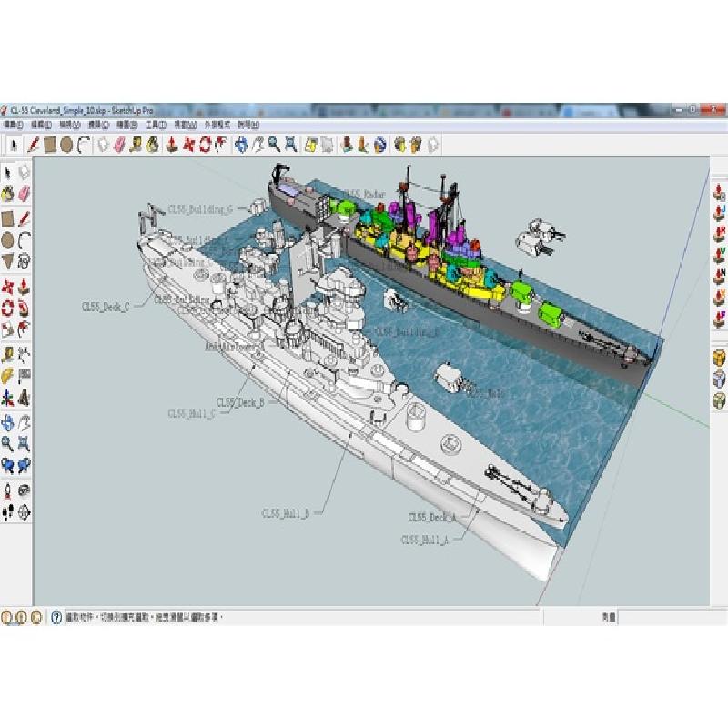Image resolution: width=728 pixels, height=728 pixels.
Task: Select the Text label tool in left palette
Action: tap(24, 376)
